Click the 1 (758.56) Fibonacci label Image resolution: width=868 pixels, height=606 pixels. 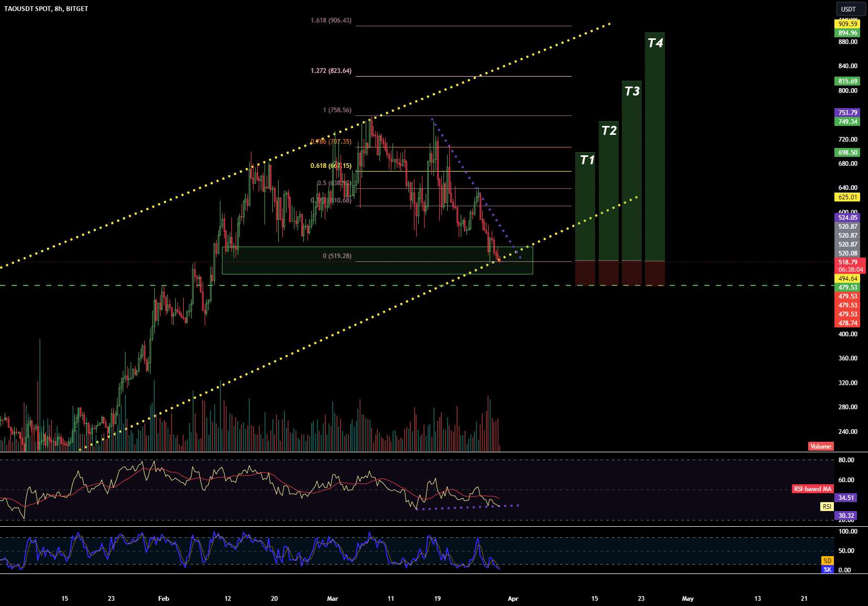tap(337, 110)
